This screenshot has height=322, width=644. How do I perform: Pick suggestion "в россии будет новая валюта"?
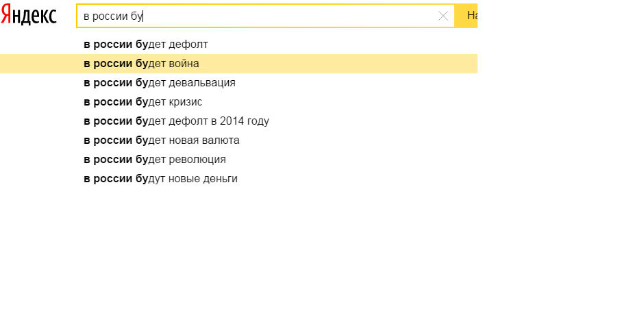point(161,140)
